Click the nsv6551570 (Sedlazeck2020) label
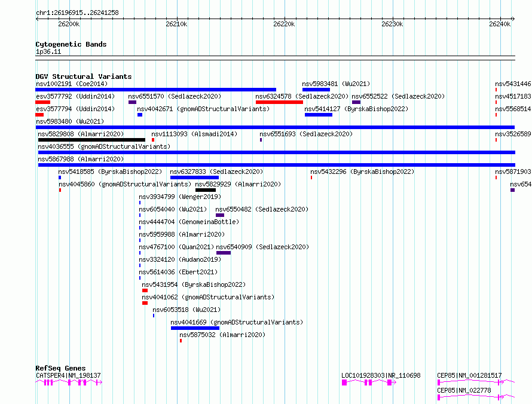Viewport: 532px width, 404px height. (x=175, y=96)
